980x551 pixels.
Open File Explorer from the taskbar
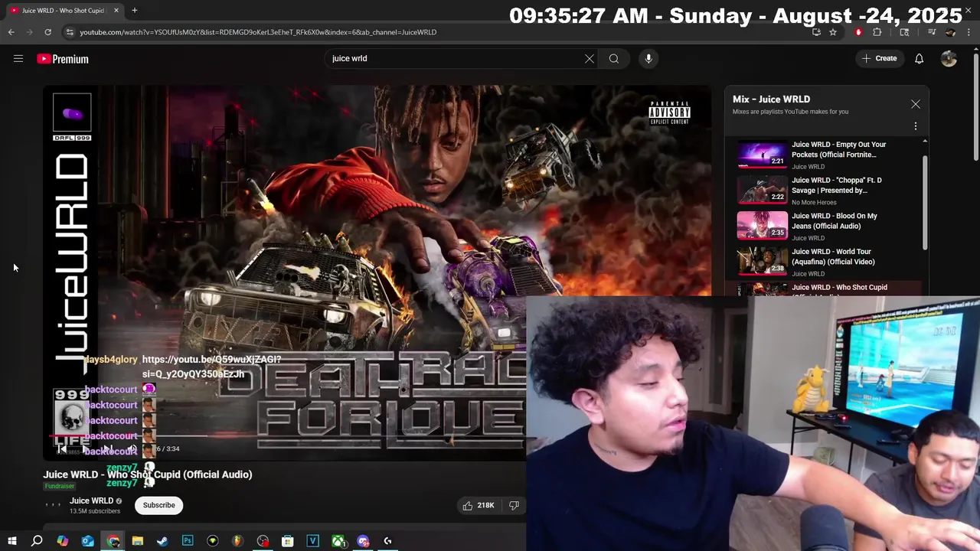(x=138, y=541)
